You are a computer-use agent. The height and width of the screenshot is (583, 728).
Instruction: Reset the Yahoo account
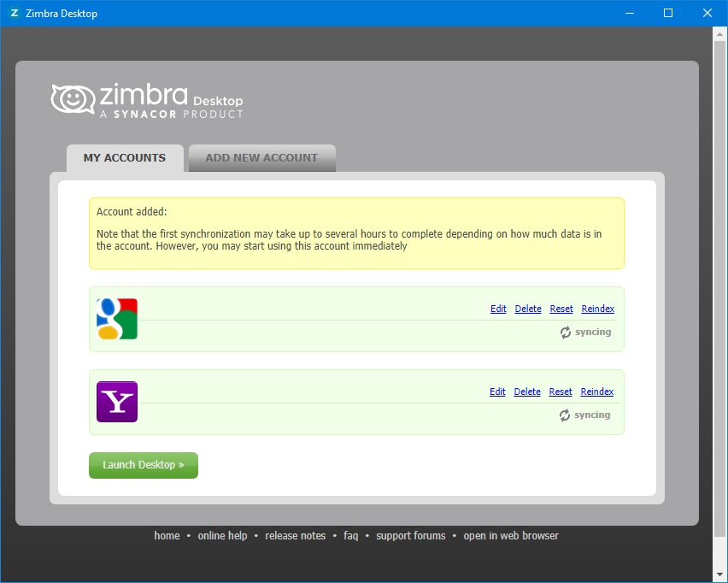click(x=561, y=392)
